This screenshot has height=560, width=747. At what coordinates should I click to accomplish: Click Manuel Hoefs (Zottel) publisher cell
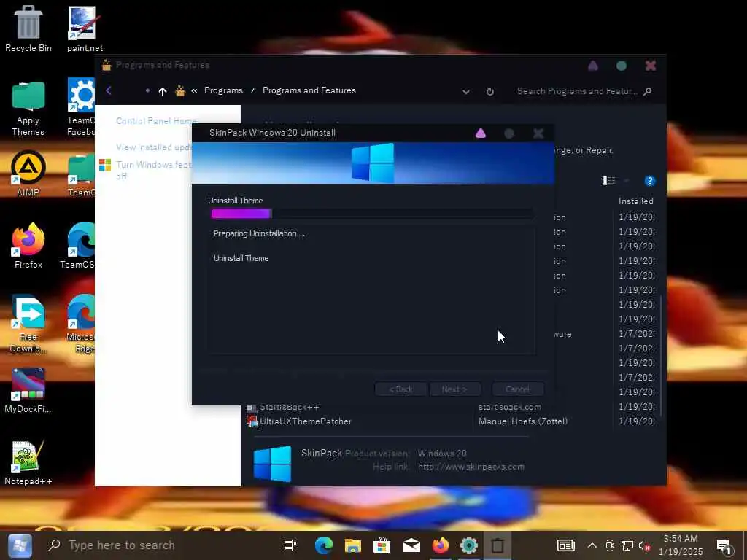click(x=522, y=421)
